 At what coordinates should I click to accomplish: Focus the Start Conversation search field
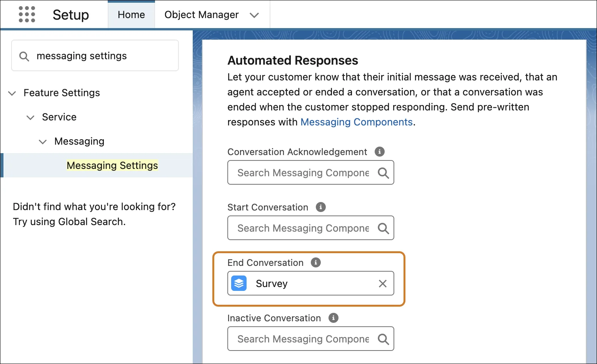tap(311, 228)
